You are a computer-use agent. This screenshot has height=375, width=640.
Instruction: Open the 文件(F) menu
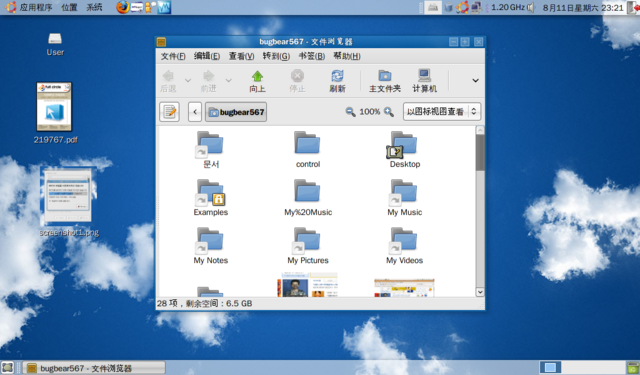pyautogui.click(x=173, y=56)
